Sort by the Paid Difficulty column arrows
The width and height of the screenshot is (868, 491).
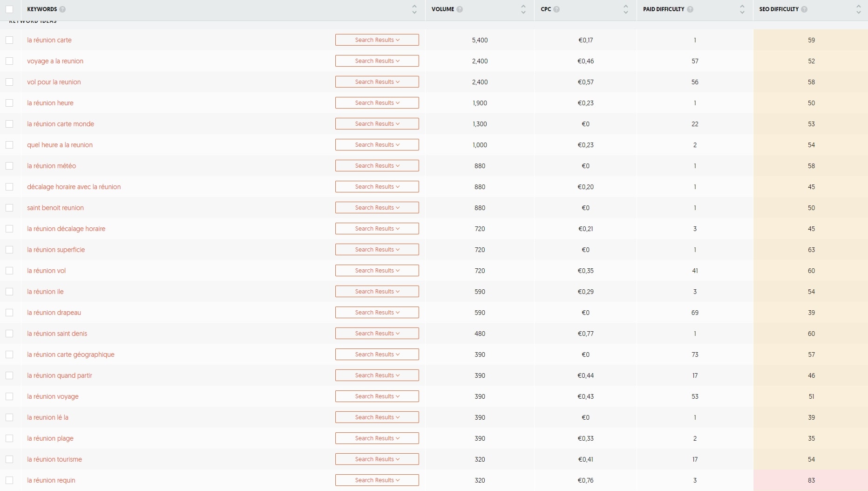[742, 9]
